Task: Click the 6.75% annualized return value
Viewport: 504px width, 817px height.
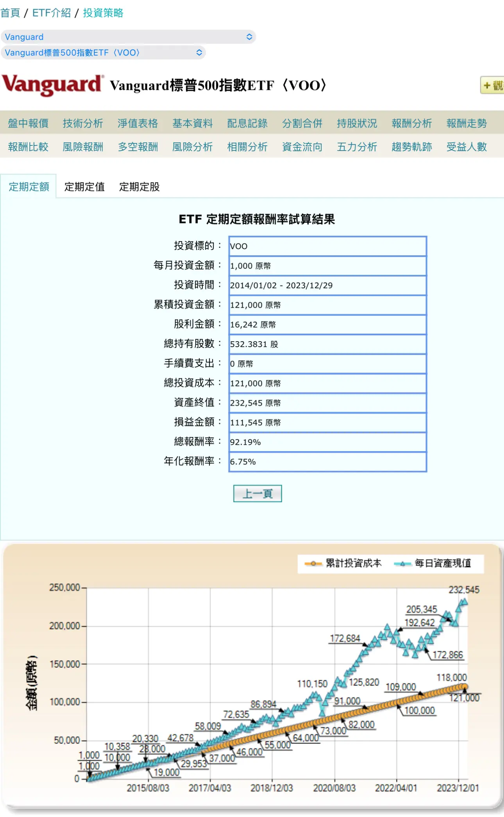Action: coord(243,462)
